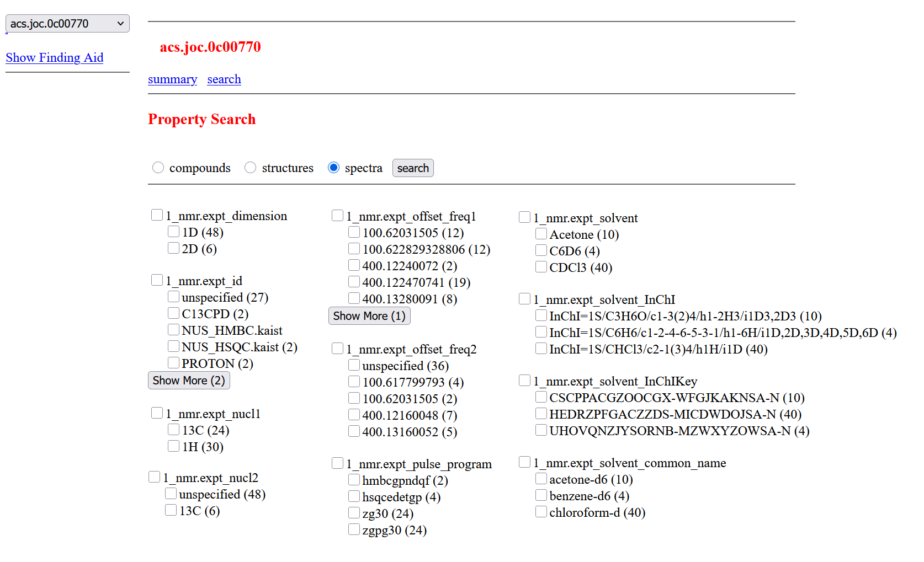Select the compounds radio button
This screenshot has width=924, height=562.
click(158, 168)
